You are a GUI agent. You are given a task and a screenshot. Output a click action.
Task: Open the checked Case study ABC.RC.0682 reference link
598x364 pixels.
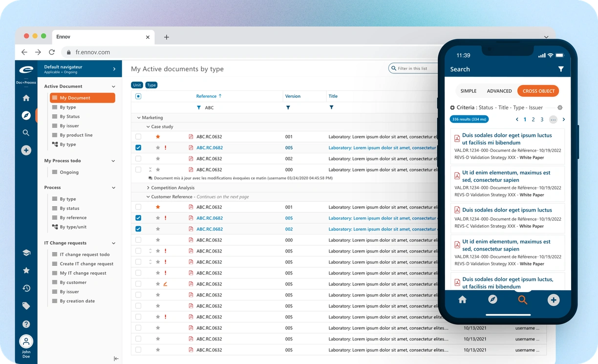click(210, 148)
